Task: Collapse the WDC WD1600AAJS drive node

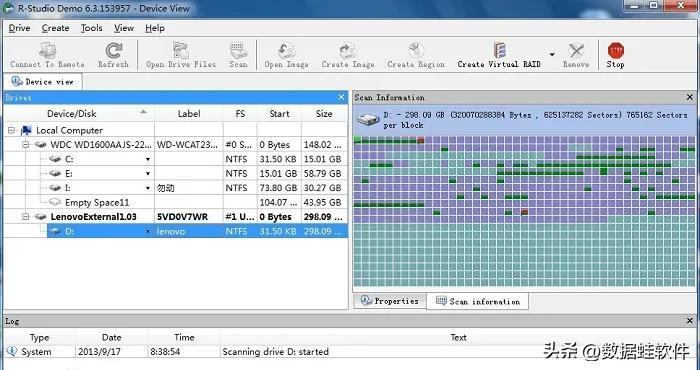Action: point(25,145)
